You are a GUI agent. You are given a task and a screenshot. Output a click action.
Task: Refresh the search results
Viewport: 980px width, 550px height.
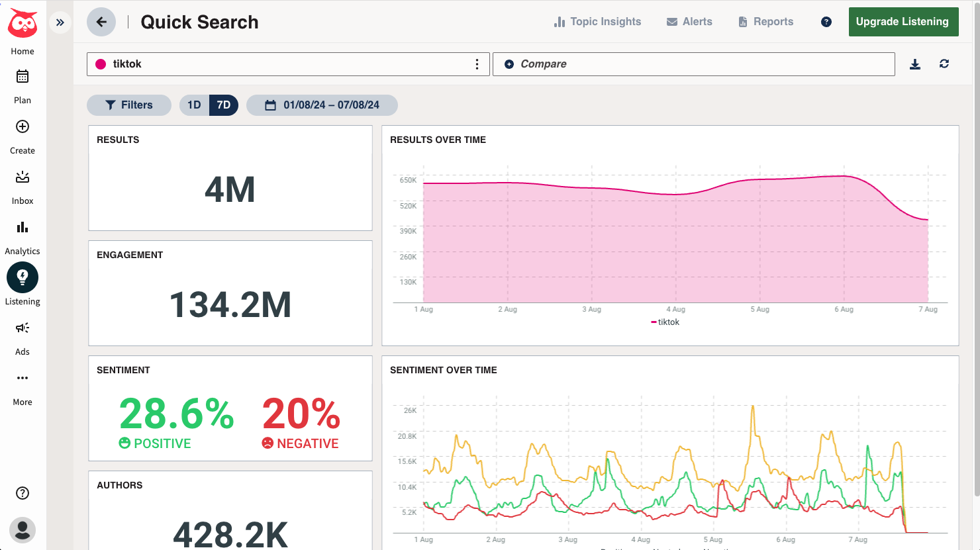point(944,64)
